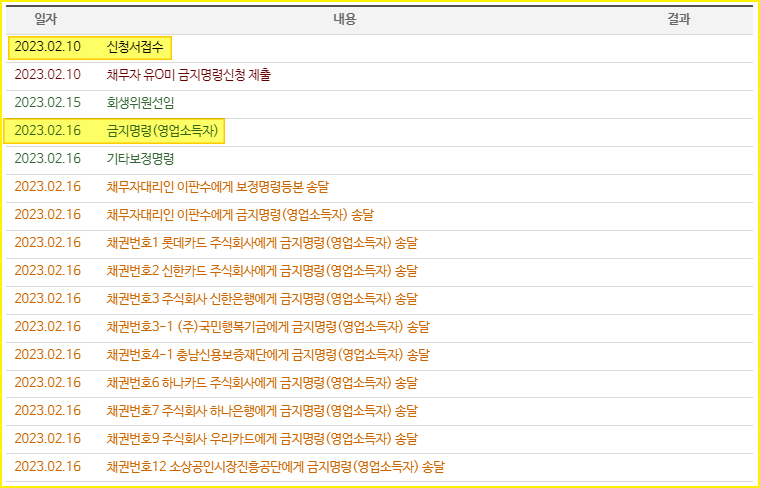Image resolution: width=760 pixels, height=488 pixels.
Task: Click the 2023.02.15 date beside 회생위원선임
Action: pyautogui.click(x=48, y=103)
